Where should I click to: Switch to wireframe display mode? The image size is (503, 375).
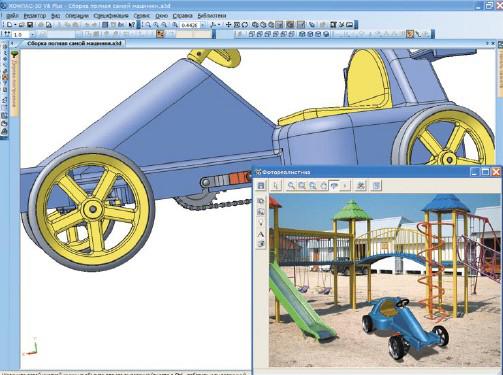click(255, 25)
